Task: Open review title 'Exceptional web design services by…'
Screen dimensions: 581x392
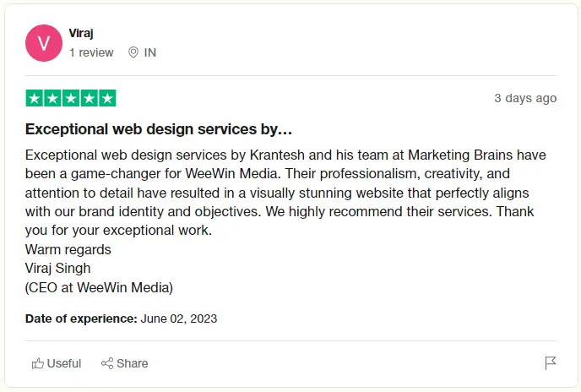Action: tap(159, 129)
